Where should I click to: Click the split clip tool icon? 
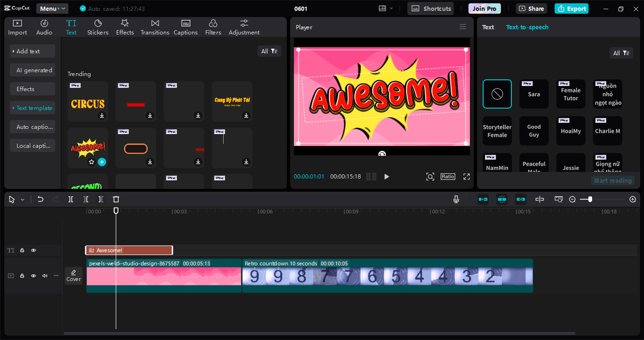coord(71,199)
